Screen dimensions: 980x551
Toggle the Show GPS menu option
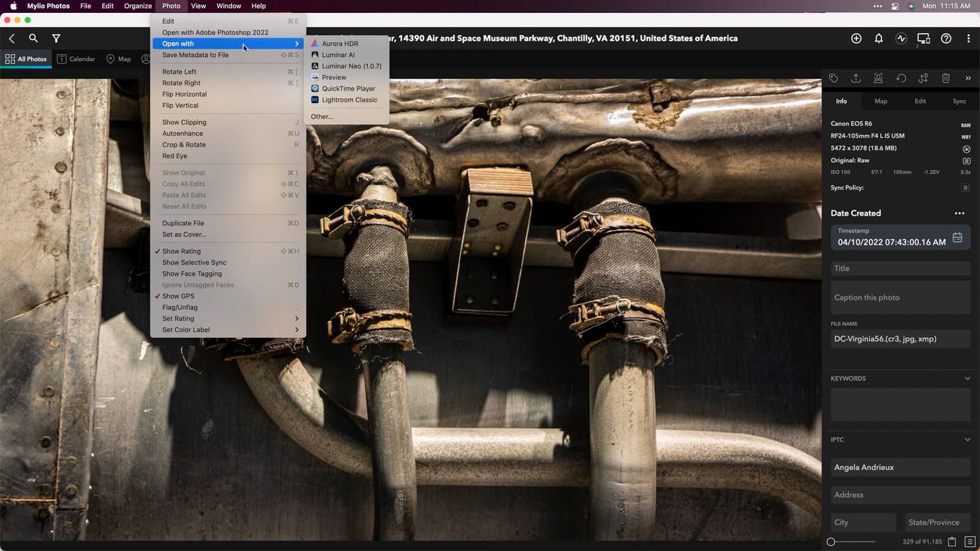pos(178,296)
